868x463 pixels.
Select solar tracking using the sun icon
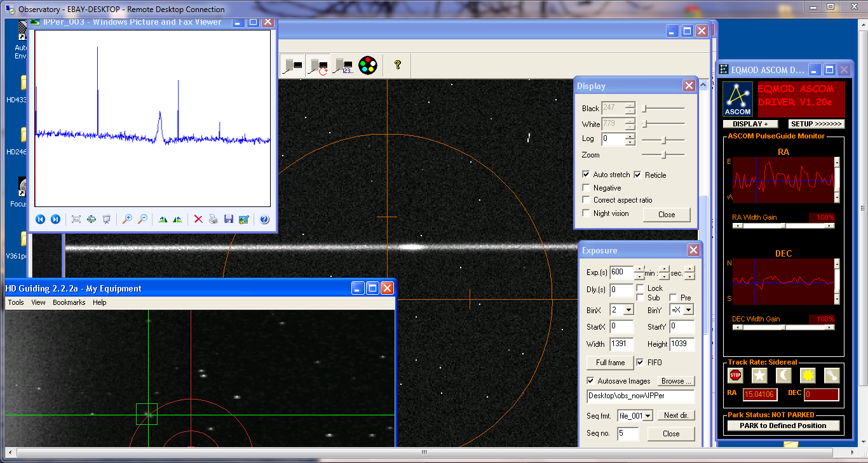808,375
